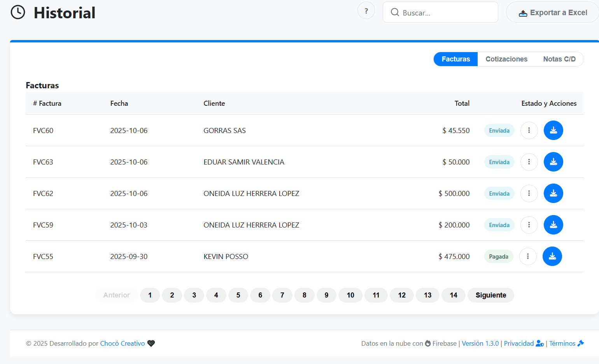Switch to the Notas C/D tab

(x=559, y=59)
